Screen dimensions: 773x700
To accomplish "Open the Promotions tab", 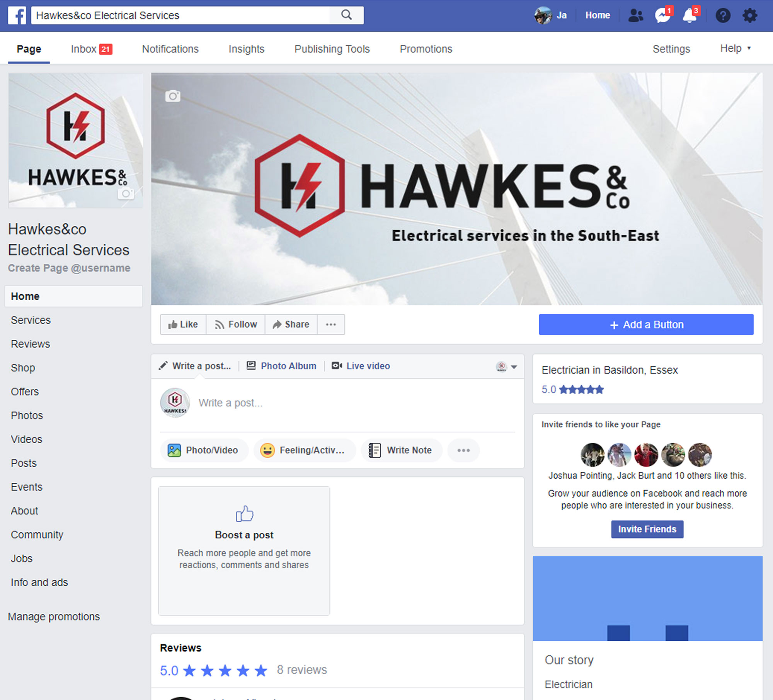I will 426,49.
